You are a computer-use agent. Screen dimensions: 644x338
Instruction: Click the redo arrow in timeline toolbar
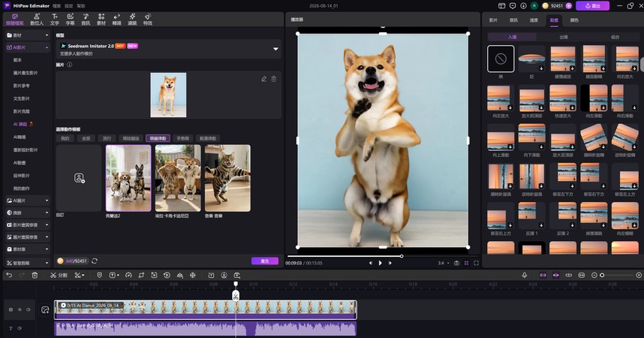click(22, 275)
